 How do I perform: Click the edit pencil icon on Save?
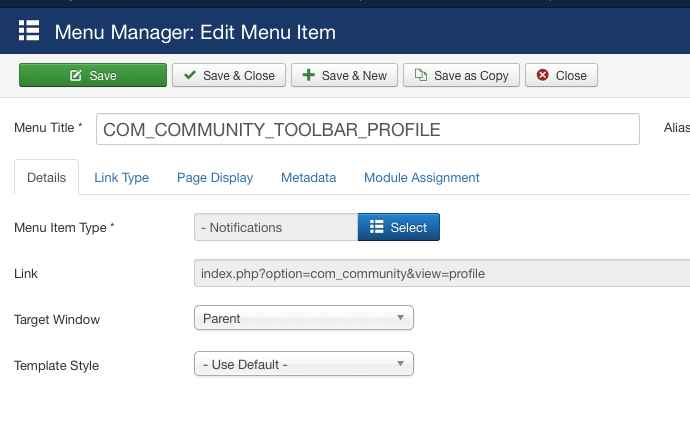click(x=76, y=75)
